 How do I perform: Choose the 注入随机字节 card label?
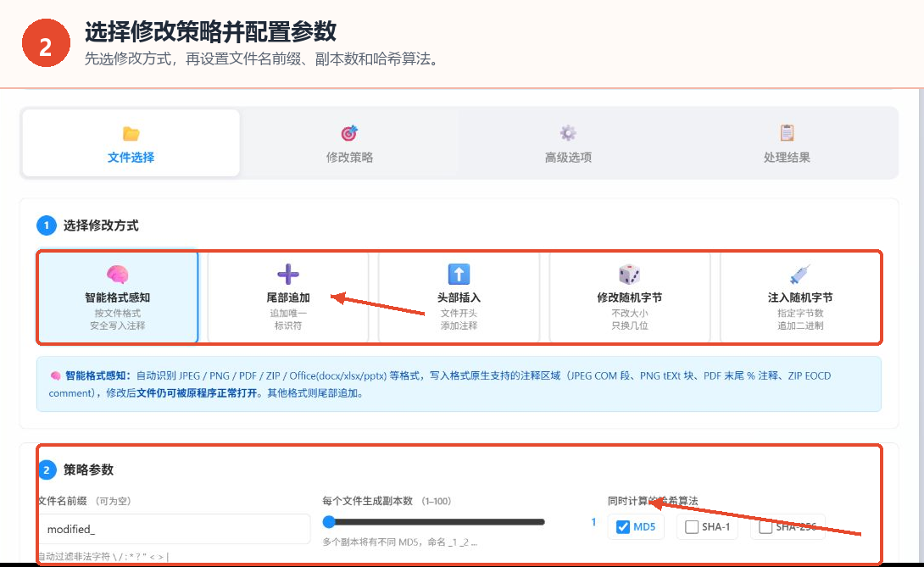pyautogui.click(x=800, y=297)
